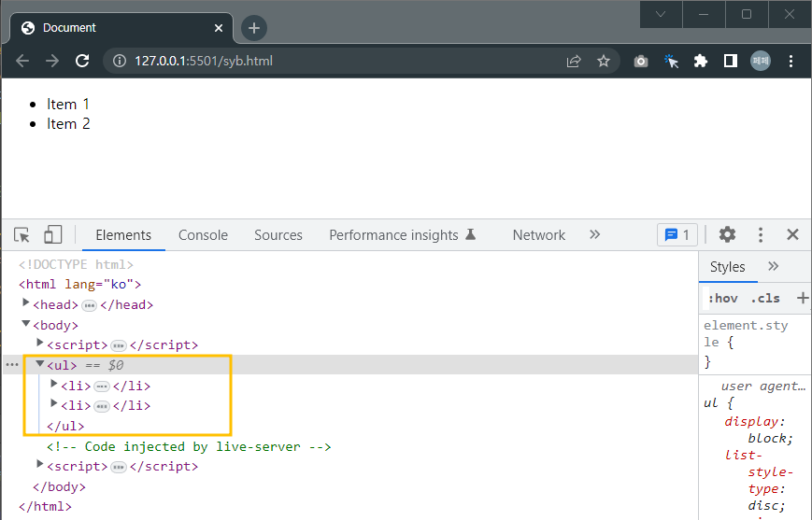Screen dimensions: 812x520
Task: Collapse the body element
Action: pyautogui.click(x=25, y=323)
